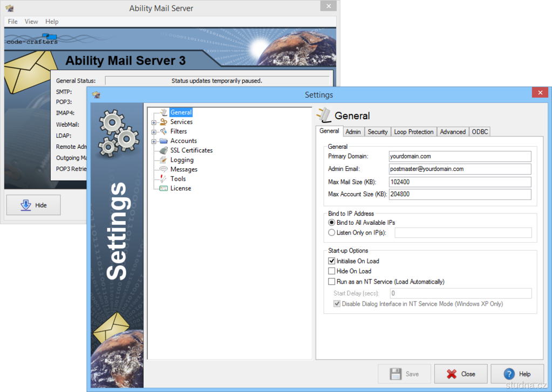
Task: Expand the Accounts tree node
Action: click(x=154, y=141)
